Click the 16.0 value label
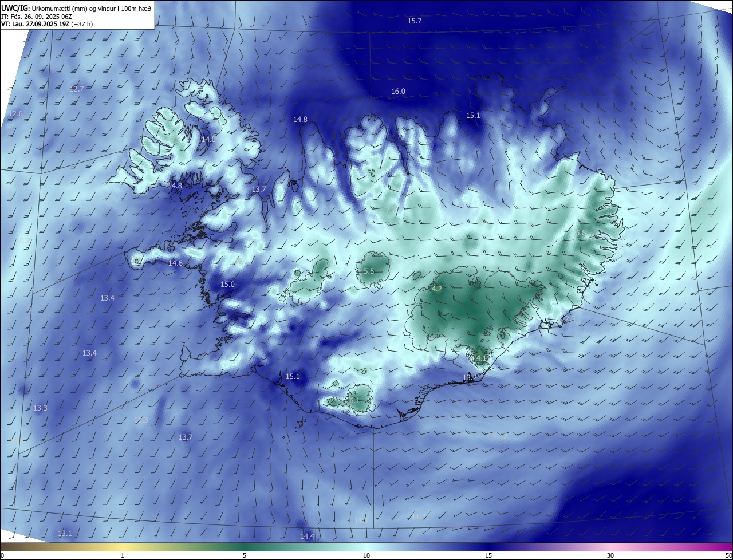The image size is (733, 560). point(398,91)
